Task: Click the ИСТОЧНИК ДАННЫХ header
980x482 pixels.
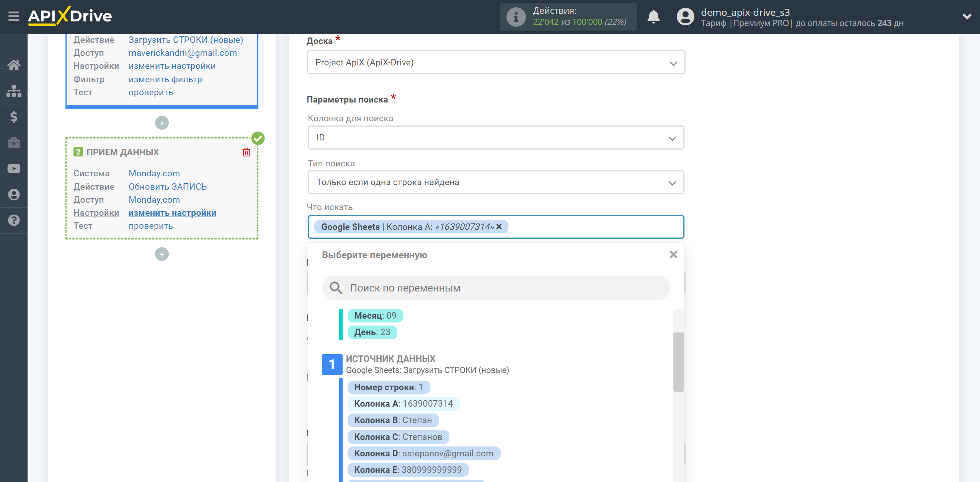Action: (x=390, y=359)
